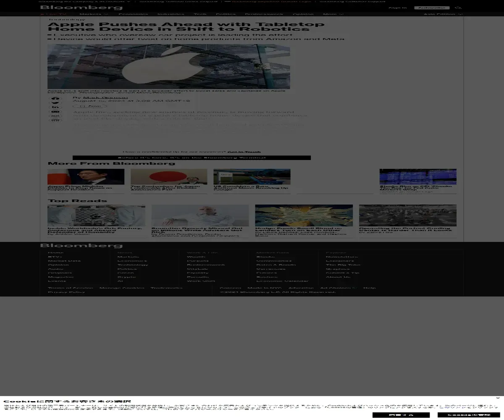504x420 pixels.
Task: Open Live TV in navigation bar
Action: (x=53, y=14)
